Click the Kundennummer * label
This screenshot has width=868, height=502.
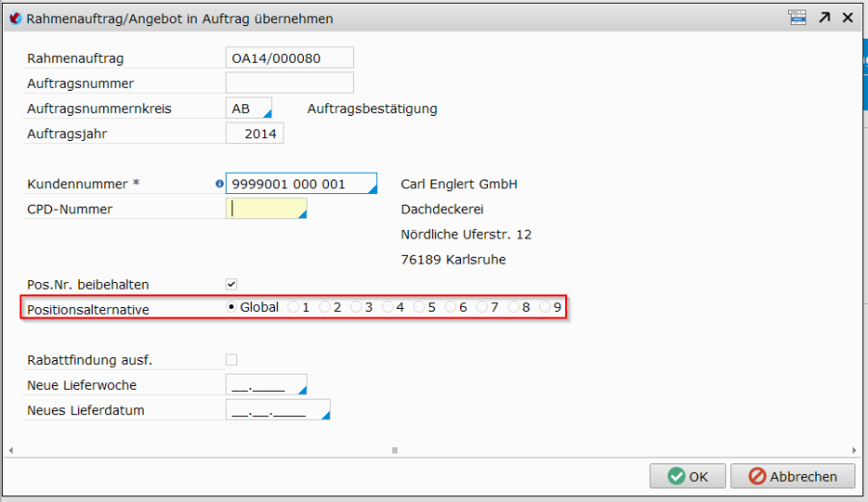[83, 184]
